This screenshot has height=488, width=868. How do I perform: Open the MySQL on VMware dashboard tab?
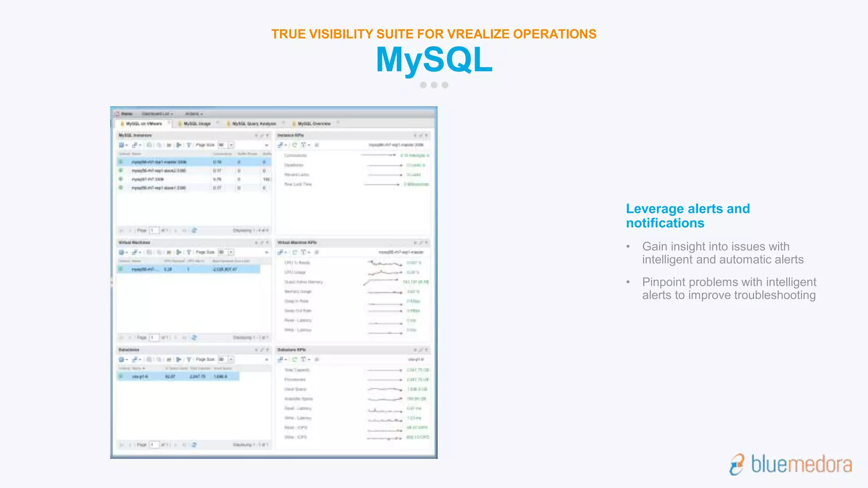(144, 124)
